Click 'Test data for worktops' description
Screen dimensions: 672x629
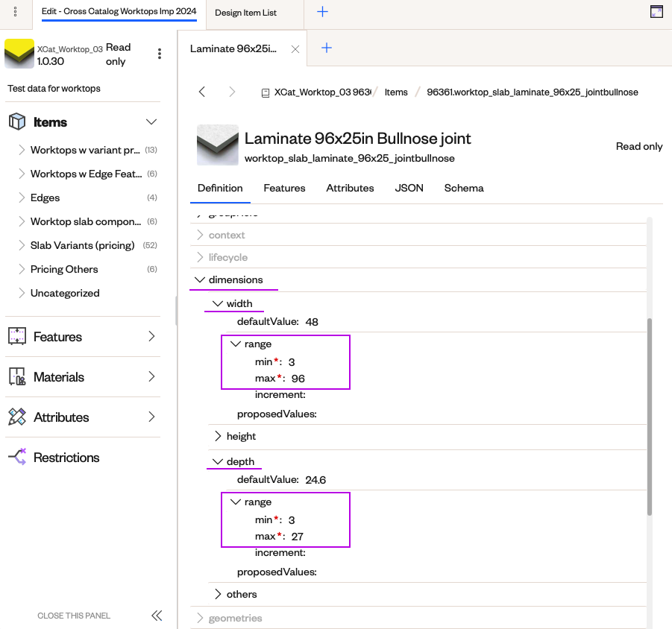(54, 89)
